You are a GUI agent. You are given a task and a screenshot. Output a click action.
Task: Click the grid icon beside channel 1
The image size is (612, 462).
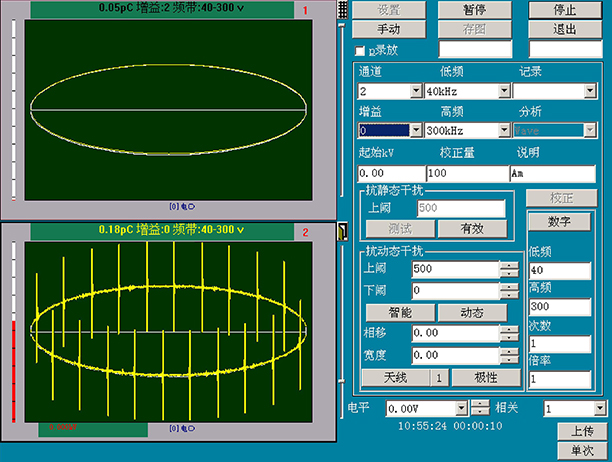coord(343,10)
